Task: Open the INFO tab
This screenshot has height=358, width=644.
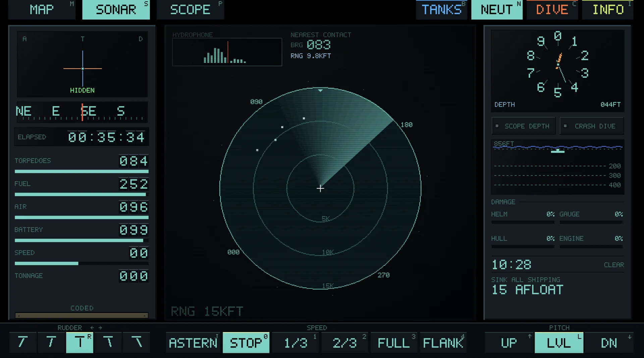Action: tap(608, 9)
